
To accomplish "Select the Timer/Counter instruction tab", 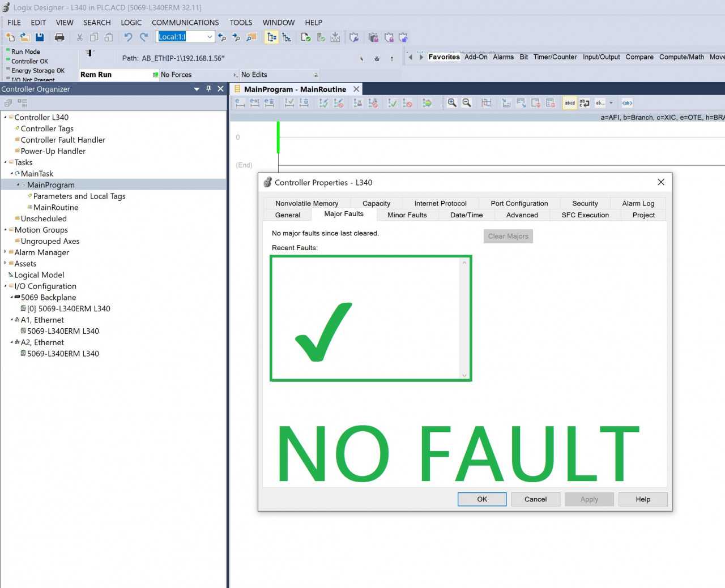I will coord(555,57).
